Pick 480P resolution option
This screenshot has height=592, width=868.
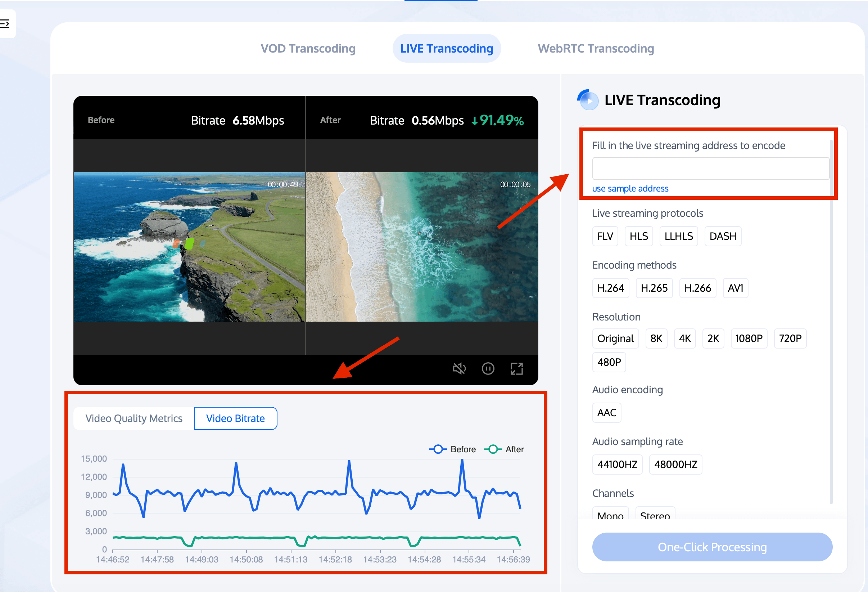point(609,363)
